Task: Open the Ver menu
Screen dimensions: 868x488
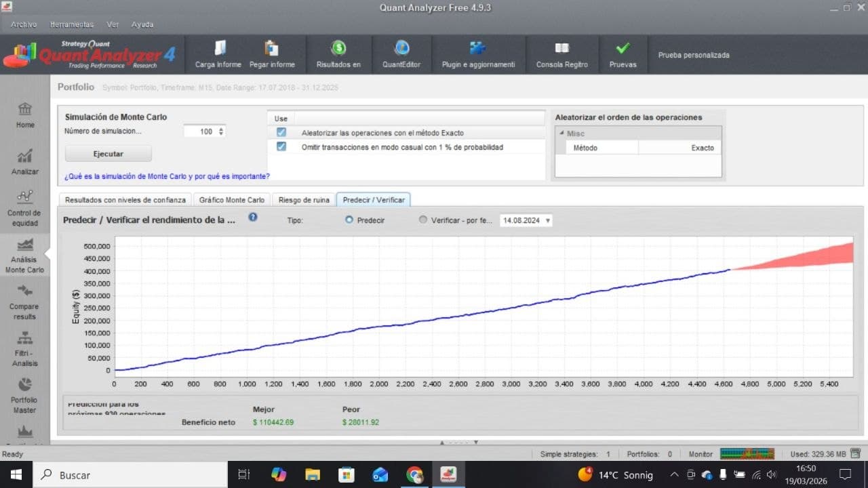Action: point(113,24)
